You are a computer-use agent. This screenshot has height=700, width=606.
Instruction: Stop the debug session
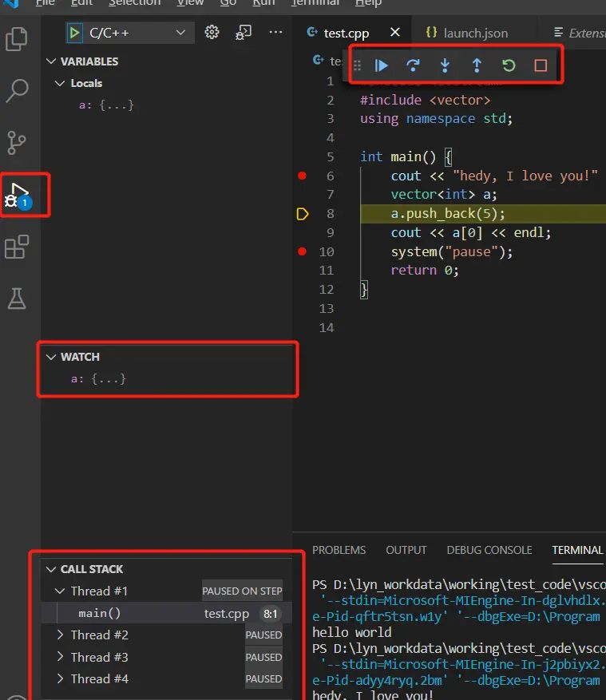click(541, 65)
